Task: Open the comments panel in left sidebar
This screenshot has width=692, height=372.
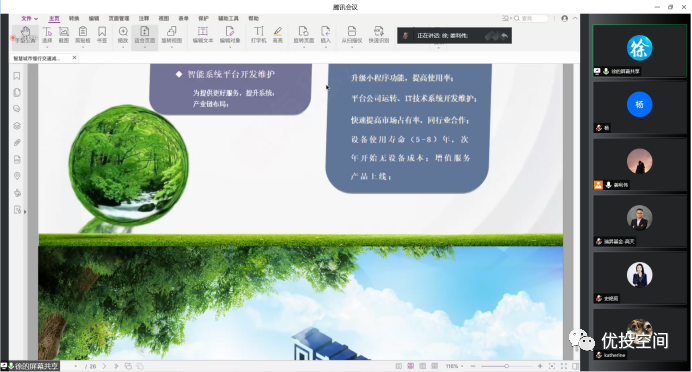Action: (17, 109)
